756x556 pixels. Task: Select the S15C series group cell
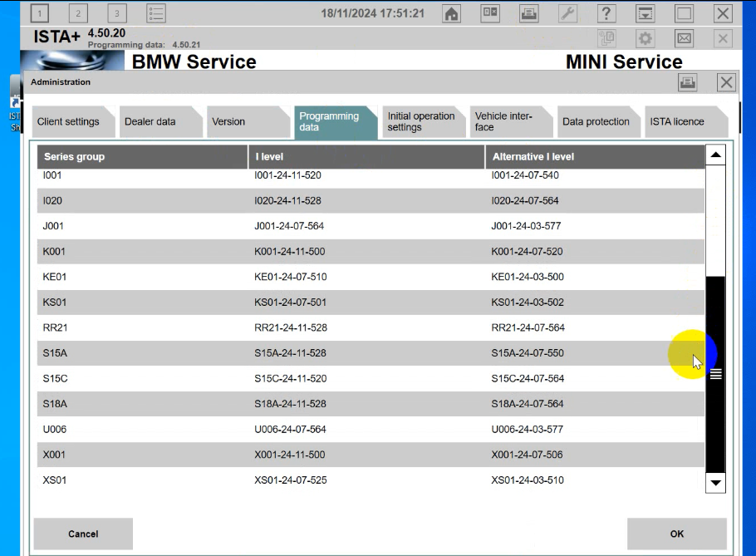55,378
